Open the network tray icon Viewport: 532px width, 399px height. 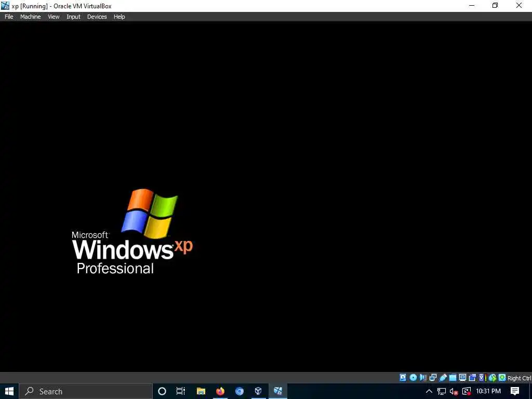coord(442,391)
